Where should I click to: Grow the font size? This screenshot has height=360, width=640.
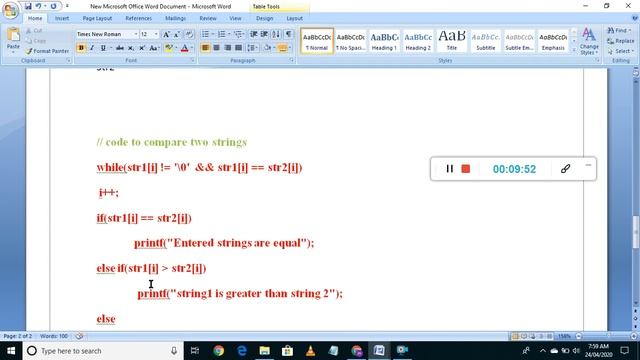(x=166, y=34)
